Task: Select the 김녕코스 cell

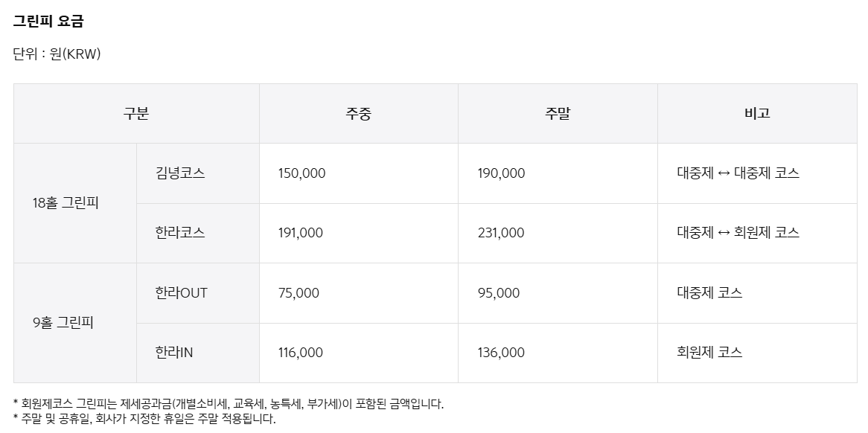Action: pos(197,173)
